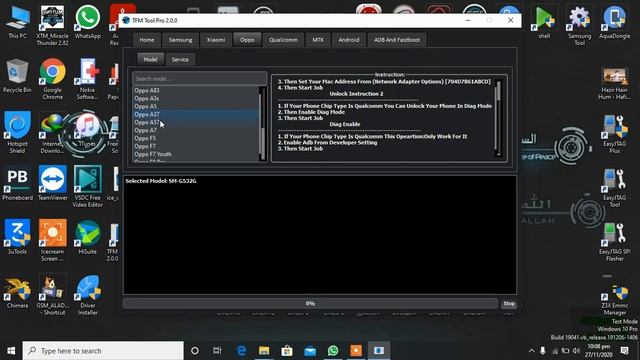
Task: Show hidden system tray icons
Action: pos(531,351)
